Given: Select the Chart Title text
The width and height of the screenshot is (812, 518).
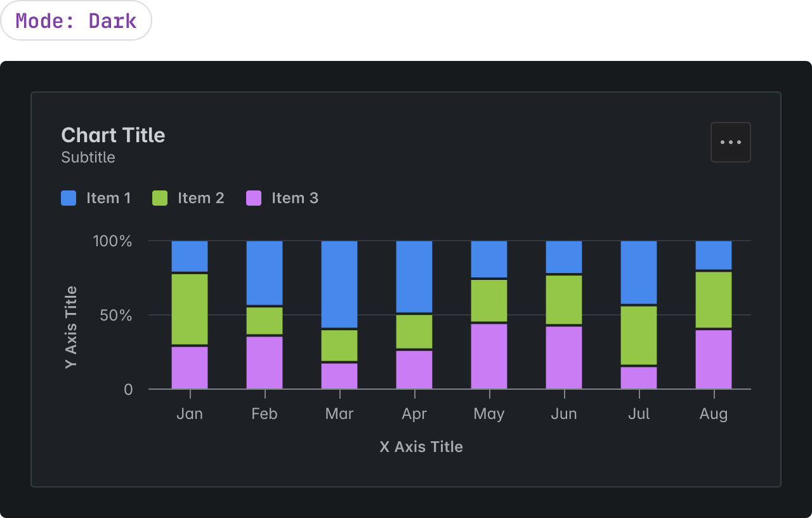Looking at the screenshot, I should [x=113, y=135].
